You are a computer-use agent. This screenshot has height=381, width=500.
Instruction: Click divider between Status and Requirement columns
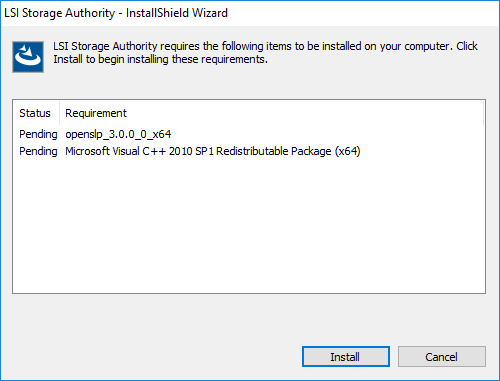point(59,113)
